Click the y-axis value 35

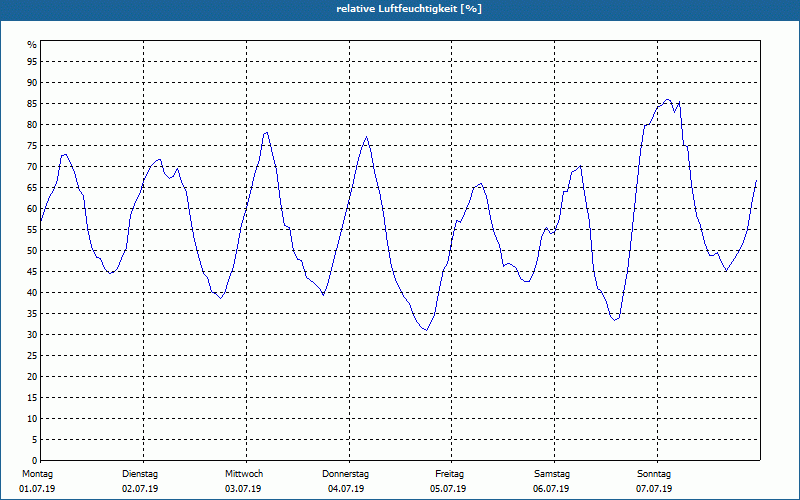32,314
